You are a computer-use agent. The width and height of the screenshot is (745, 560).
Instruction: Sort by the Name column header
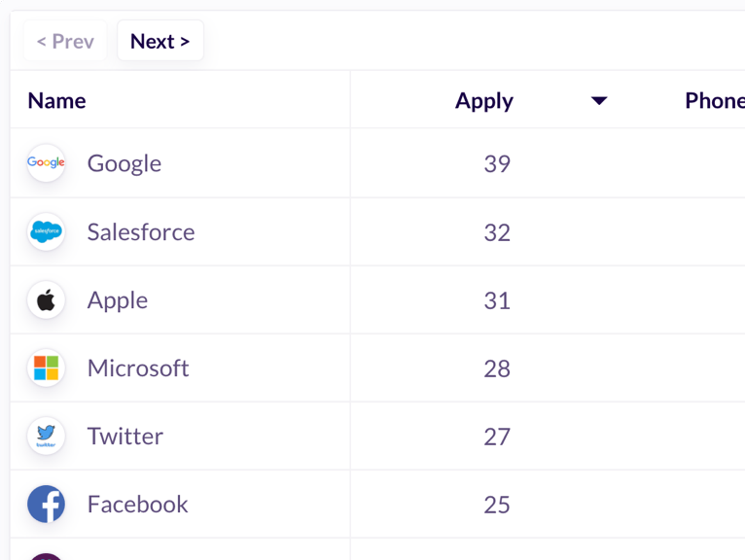[x=57, y=101]
